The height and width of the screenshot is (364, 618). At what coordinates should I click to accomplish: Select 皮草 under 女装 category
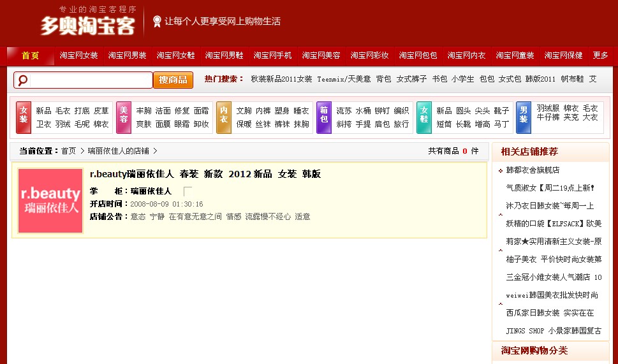tap(101, 111)
